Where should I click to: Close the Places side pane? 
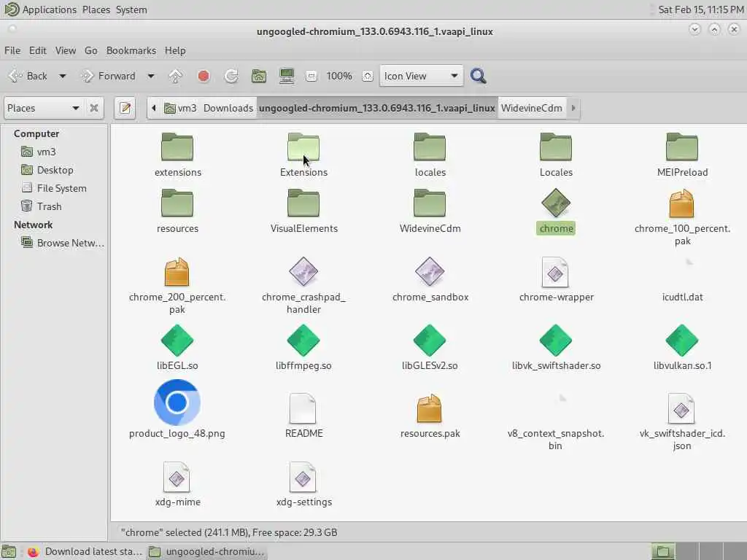click(94, 108)
